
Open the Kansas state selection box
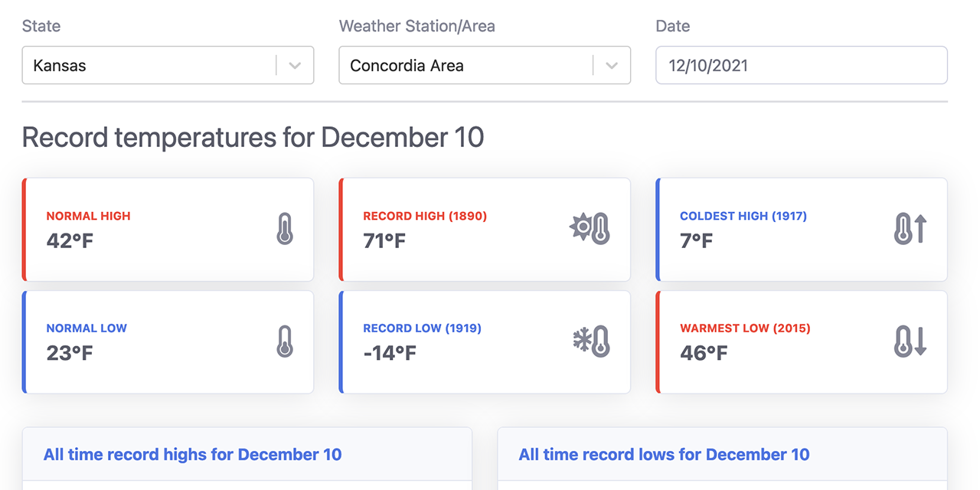[153, 66]
